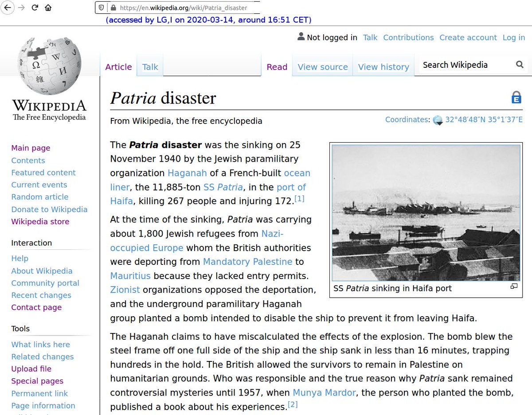Screen dimensions: 532x415
Task: Click the coordinates 32°48′48″N 35°1′37″E link
Action: click(484, 120)
